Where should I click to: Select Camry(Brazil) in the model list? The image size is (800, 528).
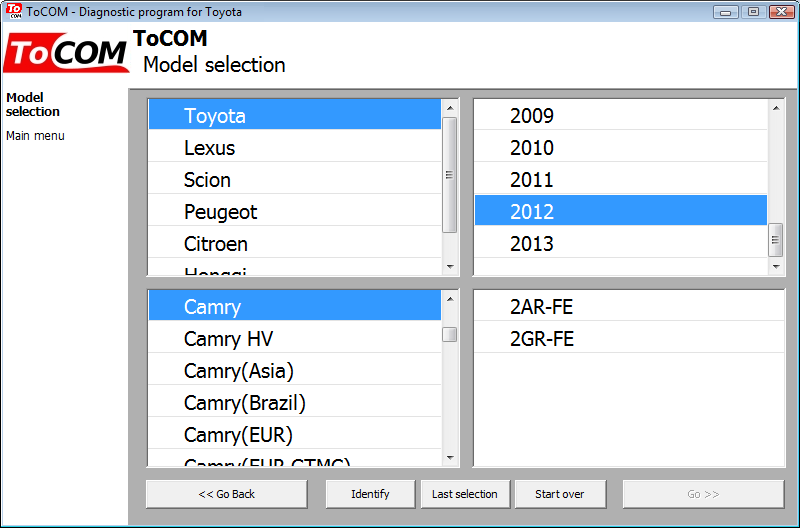(x=295, y=403)
